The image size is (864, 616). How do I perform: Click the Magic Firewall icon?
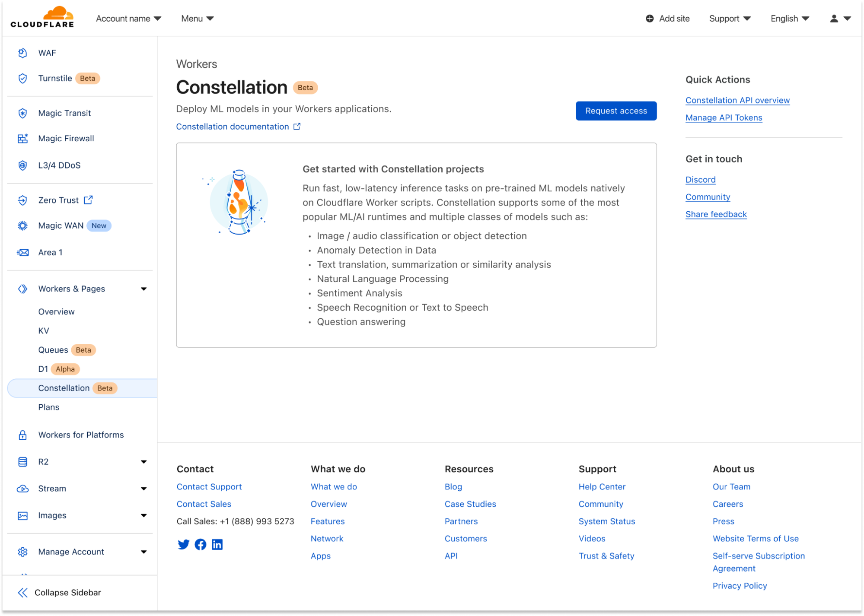(x=22, y=139)
